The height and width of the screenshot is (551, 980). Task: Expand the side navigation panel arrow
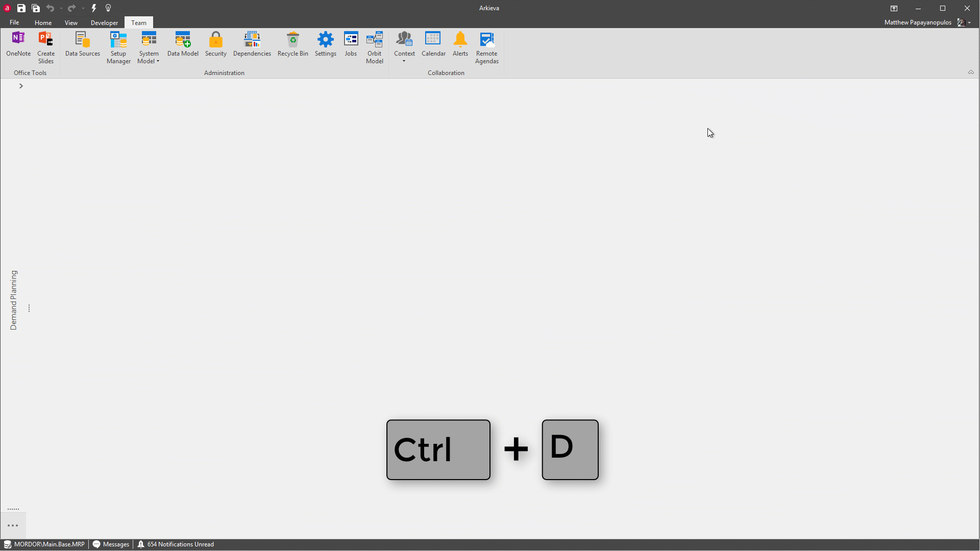(21, 86)
